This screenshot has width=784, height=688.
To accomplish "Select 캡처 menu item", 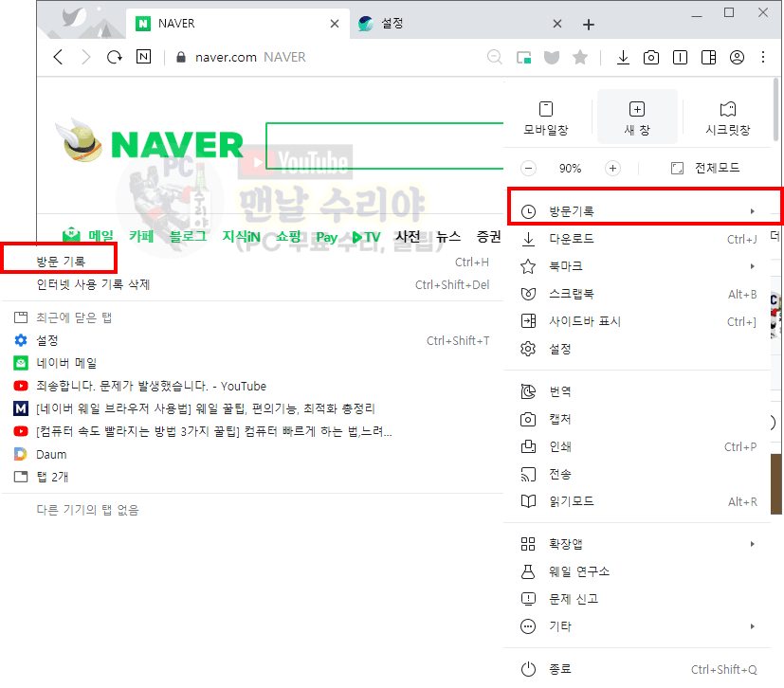I will 639,419.
